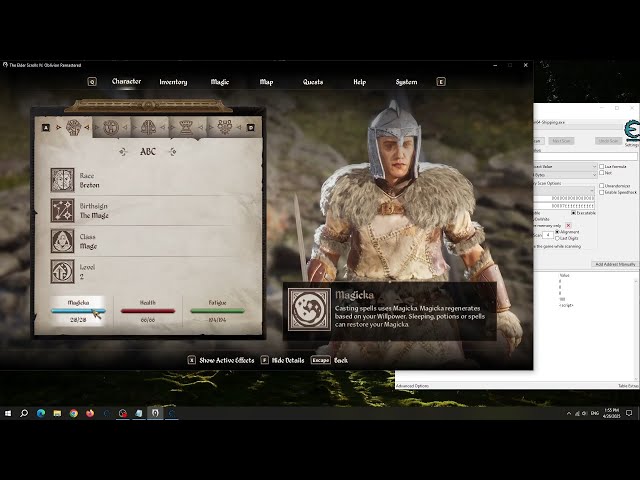This screenshot has height=480, width=640.
Task: Open the second character sub-tab icon
Action: tap(111, 128)
